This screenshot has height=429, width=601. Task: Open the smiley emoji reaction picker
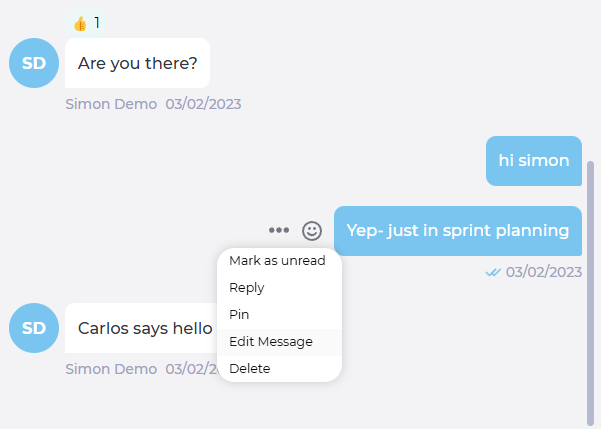pos(312,231)
